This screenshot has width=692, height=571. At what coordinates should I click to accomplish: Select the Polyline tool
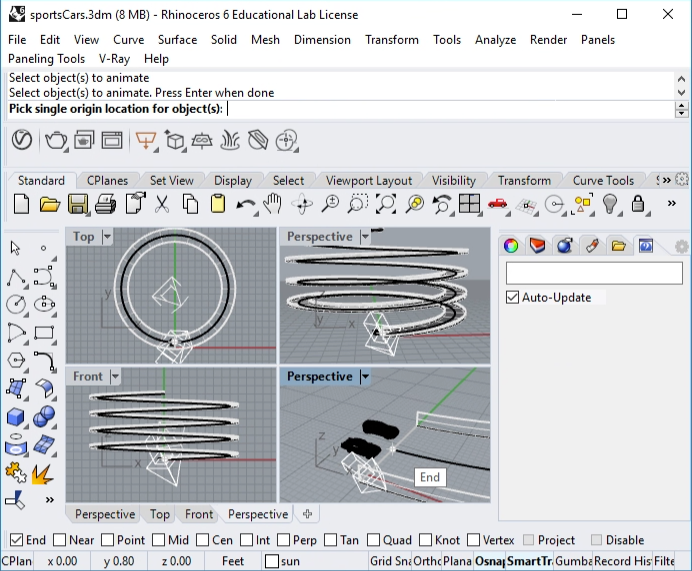16,278
